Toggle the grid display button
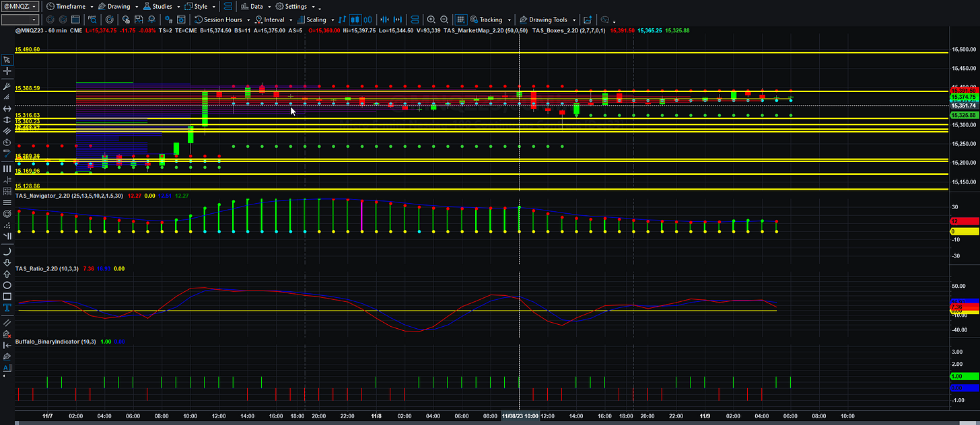Screen dimensions: 980x425 click(x=461, y=20)
